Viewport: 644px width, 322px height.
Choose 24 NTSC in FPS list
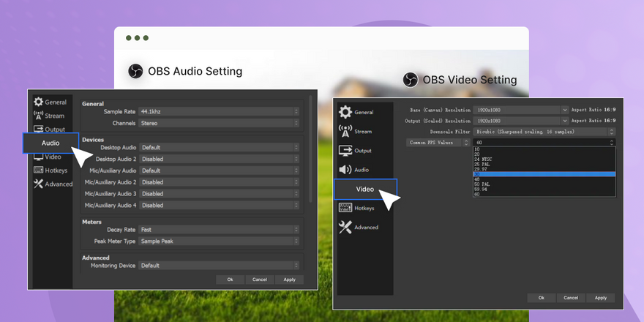(x=544, y=160)
